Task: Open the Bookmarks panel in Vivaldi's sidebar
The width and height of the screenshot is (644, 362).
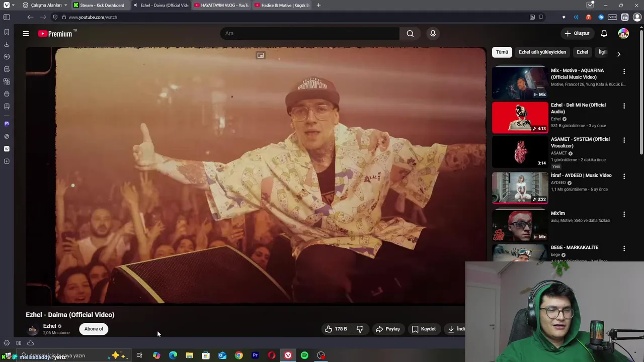Action: 7,32
